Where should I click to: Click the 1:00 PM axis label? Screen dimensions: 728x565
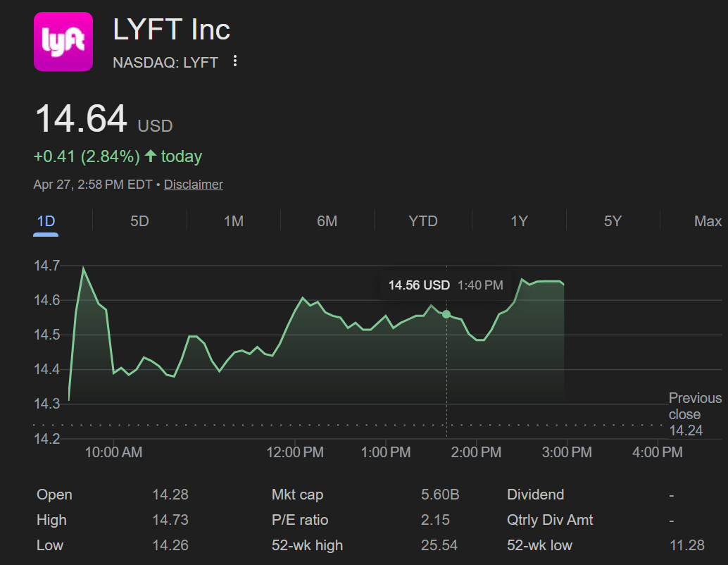(386, 452)
